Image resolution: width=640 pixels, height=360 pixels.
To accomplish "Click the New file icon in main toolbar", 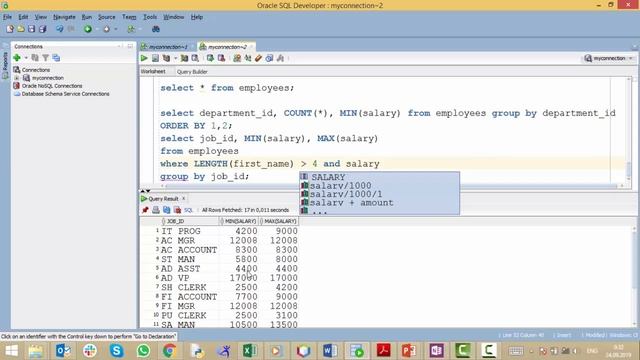I will (10, 29).
